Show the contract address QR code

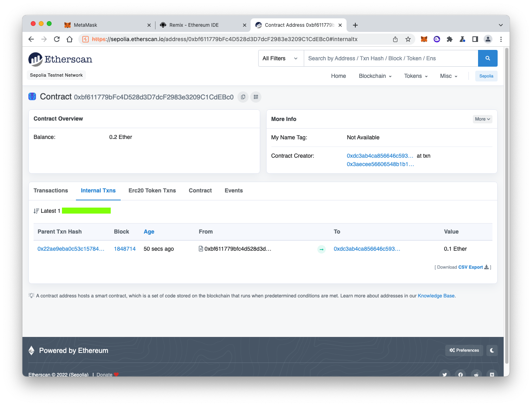tap(256, 97)
